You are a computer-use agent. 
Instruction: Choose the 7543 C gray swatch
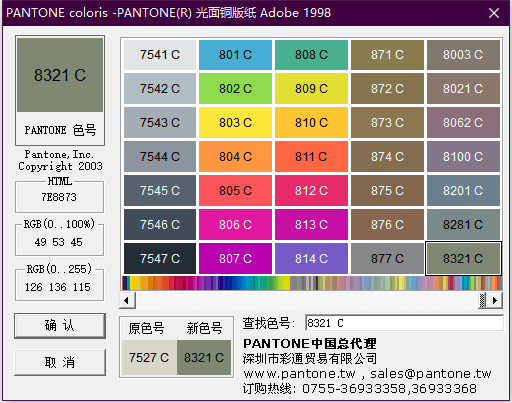click(160, 123)
